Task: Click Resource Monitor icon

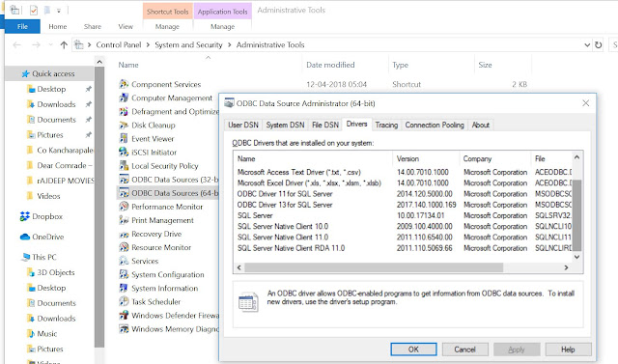Action: click(124, 247)
